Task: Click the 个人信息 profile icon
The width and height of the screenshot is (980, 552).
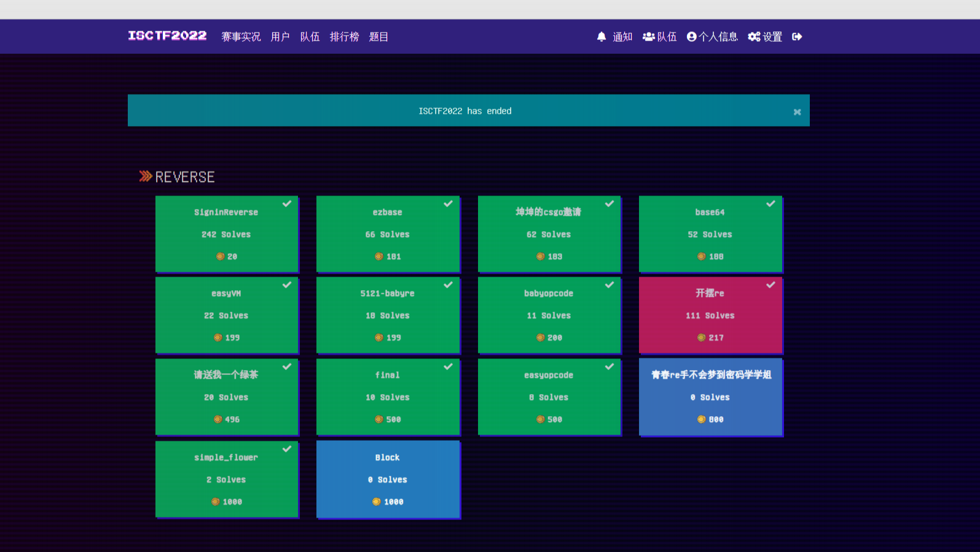Action: tap(692, 37)
